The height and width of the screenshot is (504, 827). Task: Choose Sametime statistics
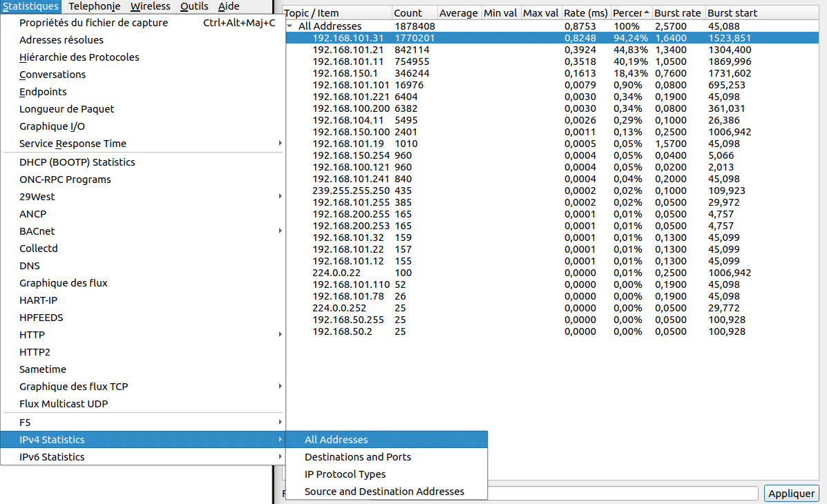pos(143,369)
